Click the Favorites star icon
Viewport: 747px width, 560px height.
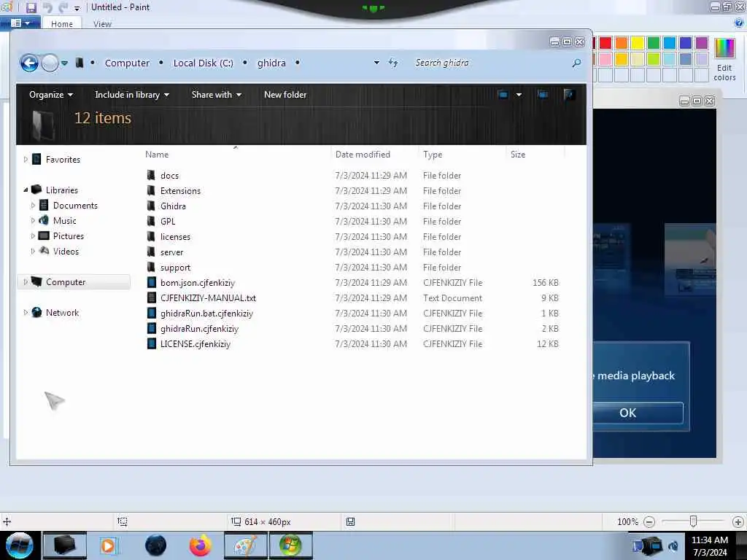(36, 159)
